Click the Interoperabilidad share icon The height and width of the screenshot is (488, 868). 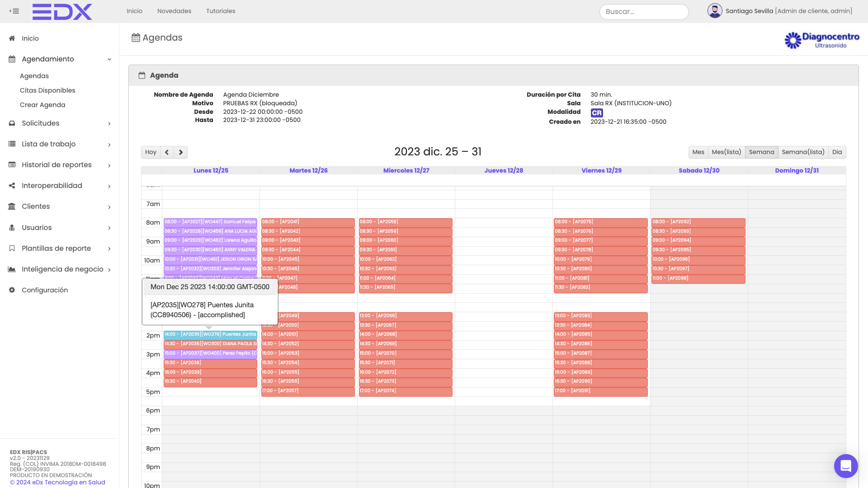coord(12,186)
